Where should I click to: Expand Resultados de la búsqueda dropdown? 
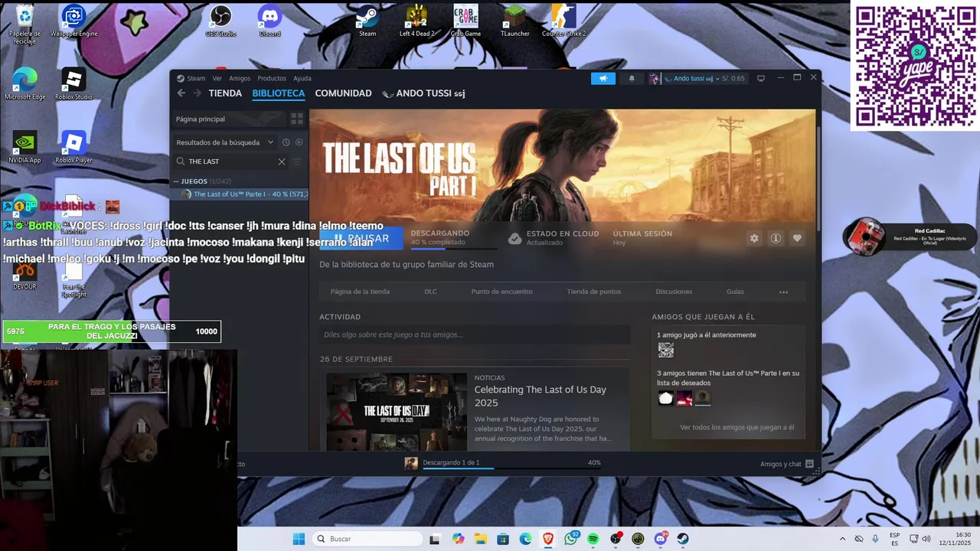pyautogui.click(x=270, y=142)
